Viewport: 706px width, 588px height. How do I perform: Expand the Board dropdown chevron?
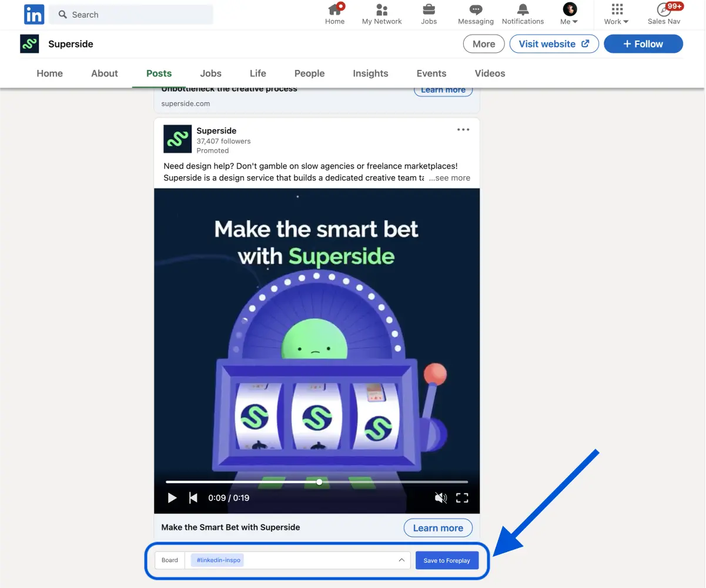[x=401, y=560]
